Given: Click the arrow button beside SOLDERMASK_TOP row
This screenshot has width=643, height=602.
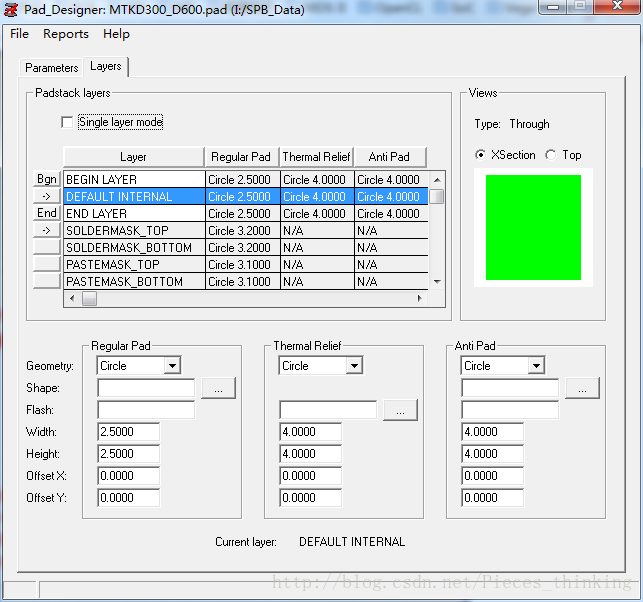Looking at the screenshot, I should (47, 230).
